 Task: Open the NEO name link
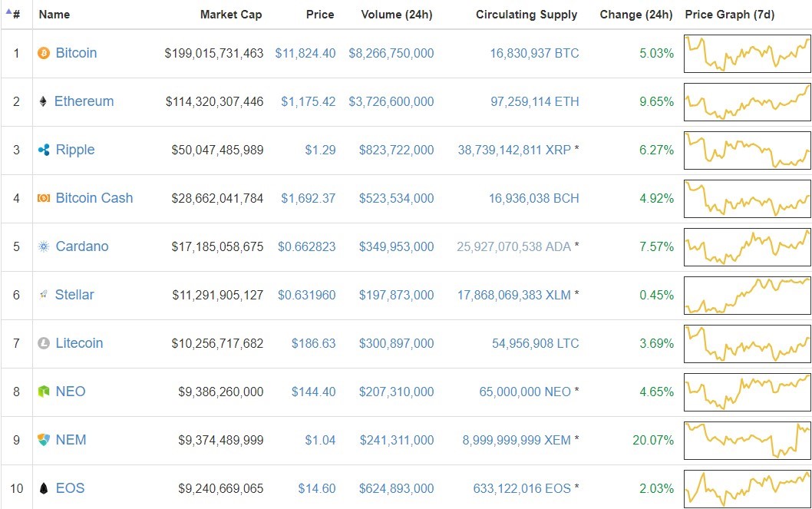[71, 392]
